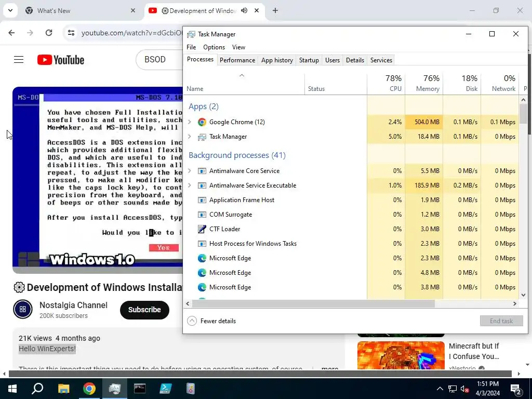Show hidden system tray icons
Screen dimensions: 532x399
point(440,389)
